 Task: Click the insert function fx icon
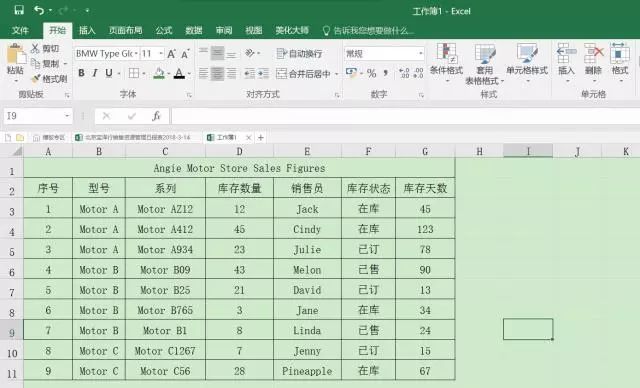click(x=156, y=116)
